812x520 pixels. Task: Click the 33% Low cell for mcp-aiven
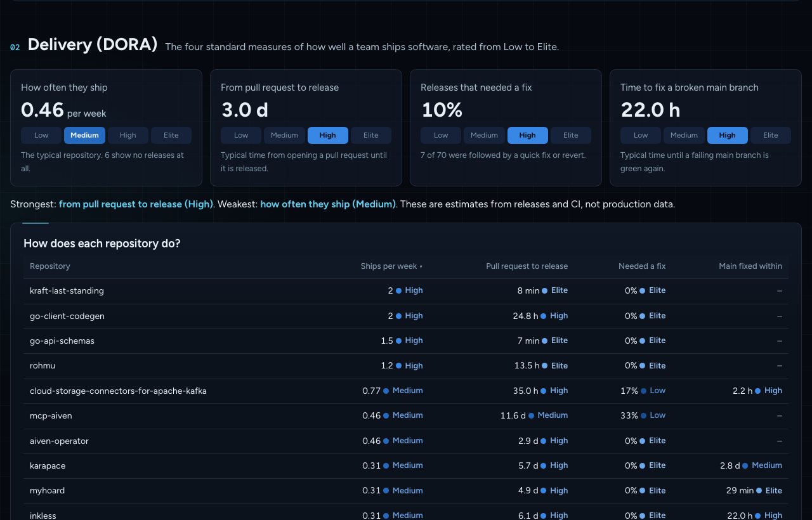click(x=643, y=415)
